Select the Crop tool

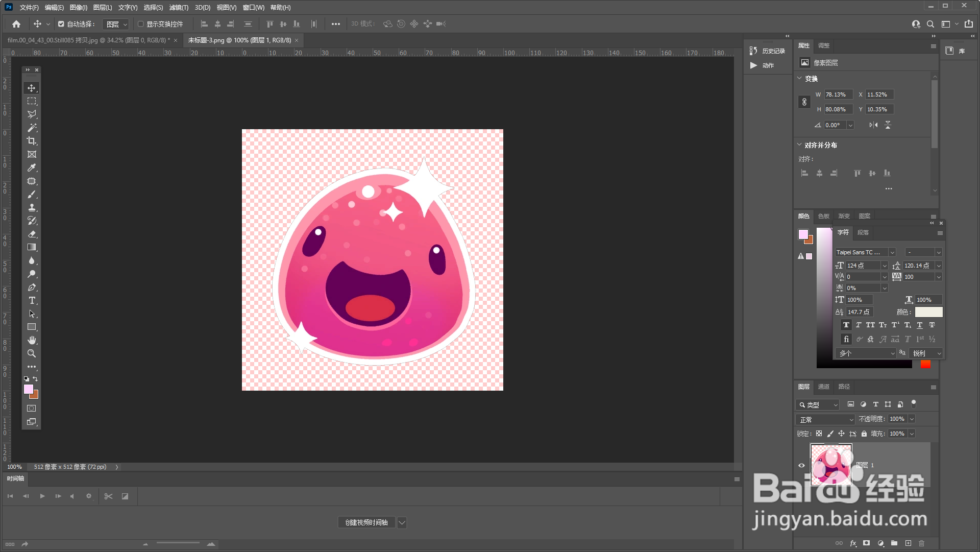(x=32, y=141)
